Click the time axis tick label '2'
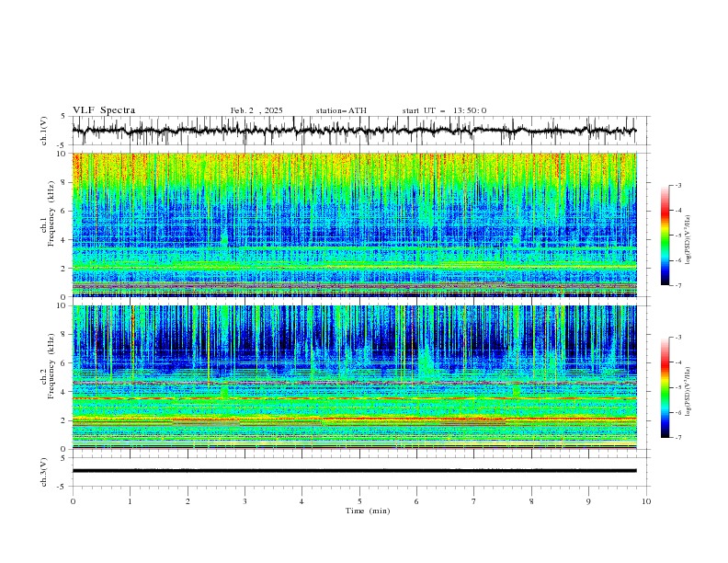The height and width of the screenshot is (563, 728). click(x=188, y=501)
